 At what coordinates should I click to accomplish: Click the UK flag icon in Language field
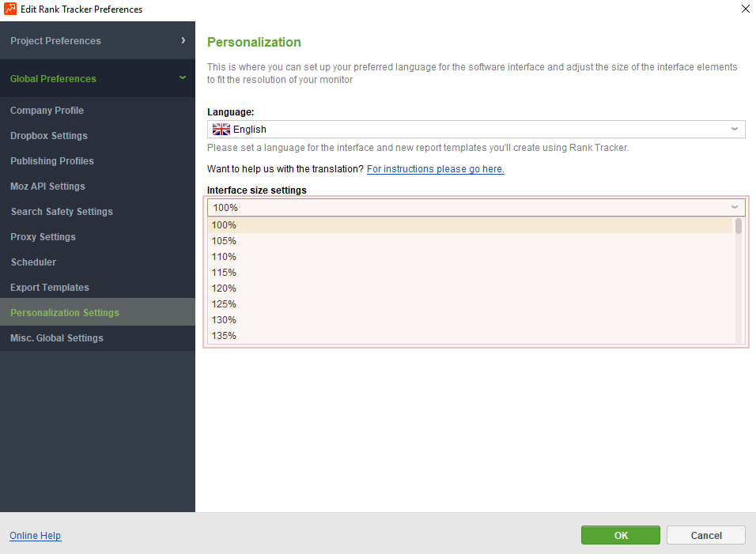tap(221, 130)
